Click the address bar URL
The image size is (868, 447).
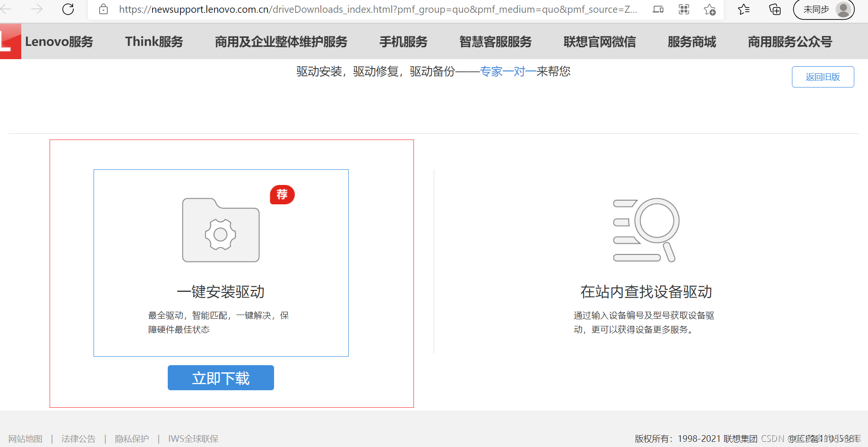click(378, 9)
